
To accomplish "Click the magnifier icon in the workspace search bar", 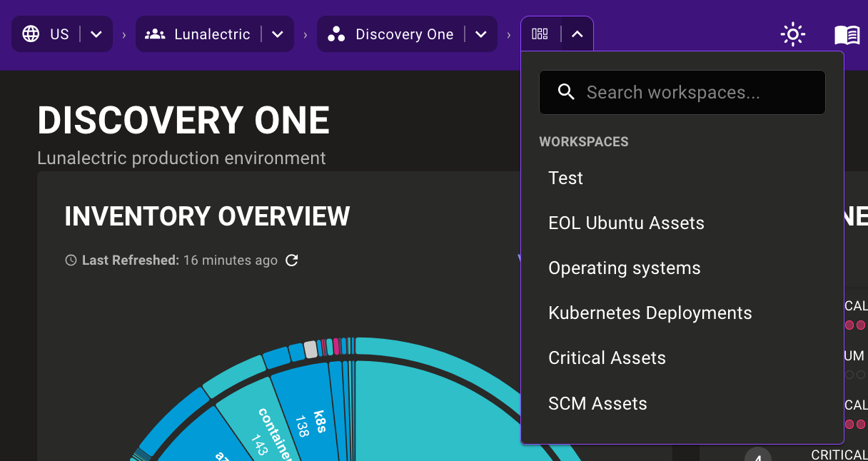I will (566, 92).
